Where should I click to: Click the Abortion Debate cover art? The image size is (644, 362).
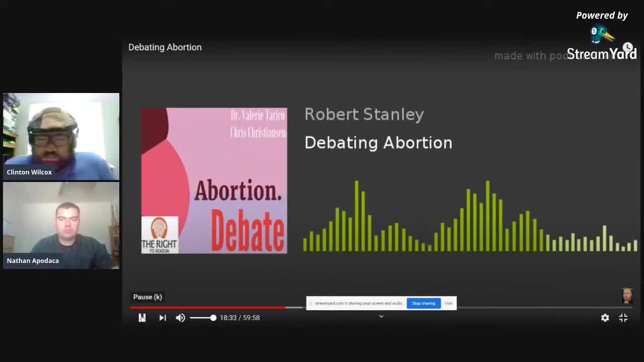coord(214,180)
